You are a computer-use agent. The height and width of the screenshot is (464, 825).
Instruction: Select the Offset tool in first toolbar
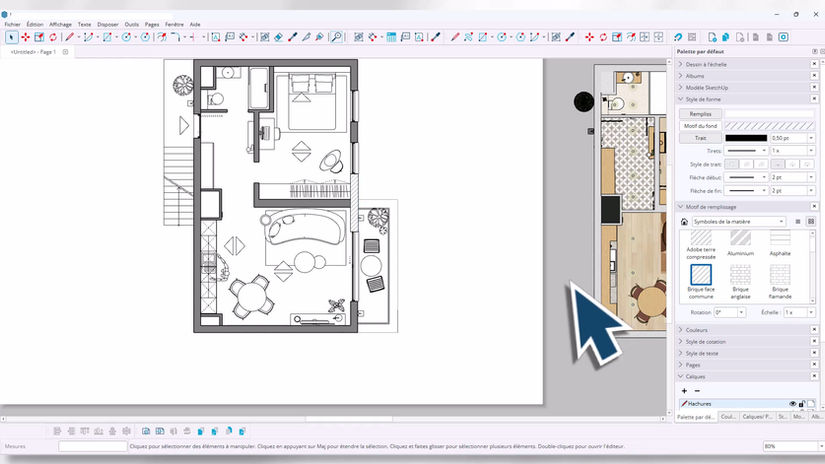tap(162, 37)
